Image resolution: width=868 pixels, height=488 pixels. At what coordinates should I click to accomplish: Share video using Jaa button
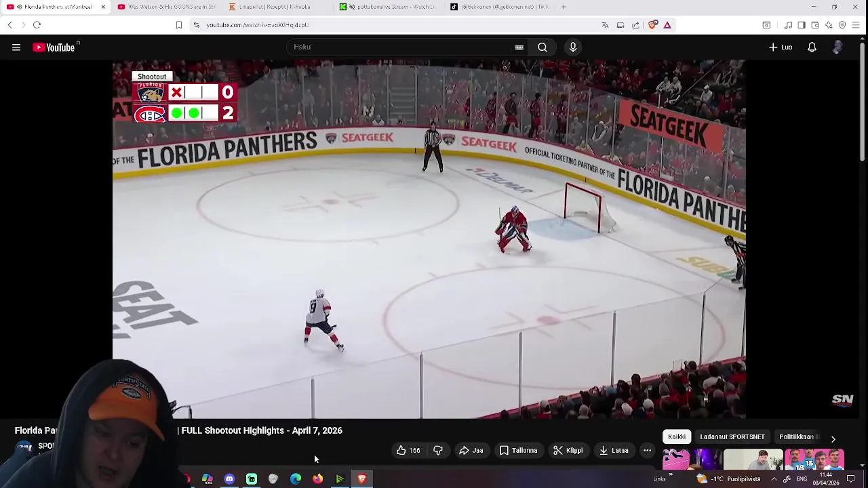[x=471, y=450]
